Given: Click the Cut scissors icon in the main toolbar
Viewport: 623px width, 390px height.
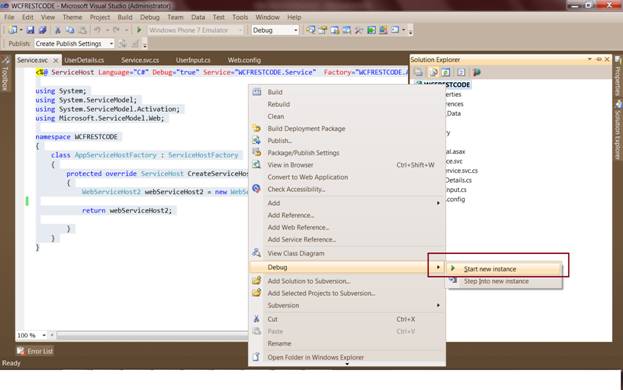Looking at the screenshot, I should click(58, 30).
